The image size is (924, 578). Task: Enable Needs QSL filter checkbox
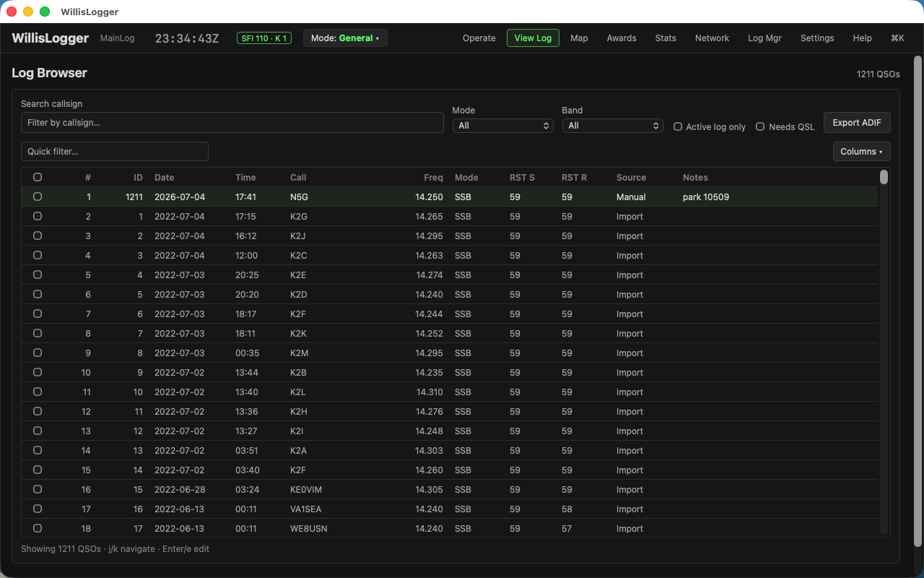[x=760, y=126]
